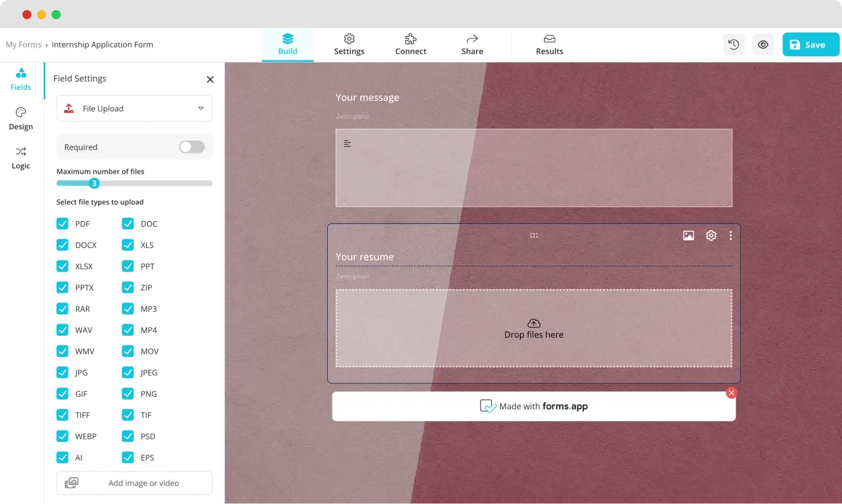Toggle the Required switch for File Upload
The image size is (842, 504).
pos(191,146)
